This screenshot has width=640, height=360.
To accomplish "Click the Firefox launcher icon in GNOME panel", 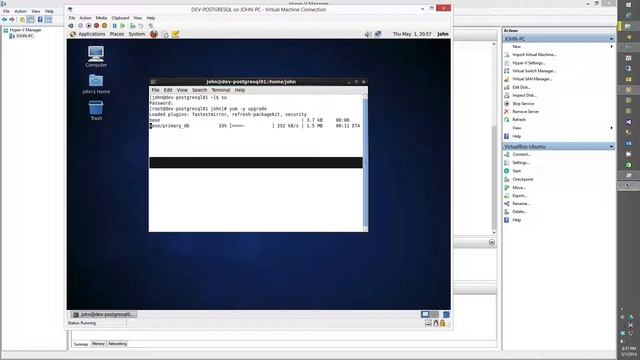I will (x=154, y=34).
